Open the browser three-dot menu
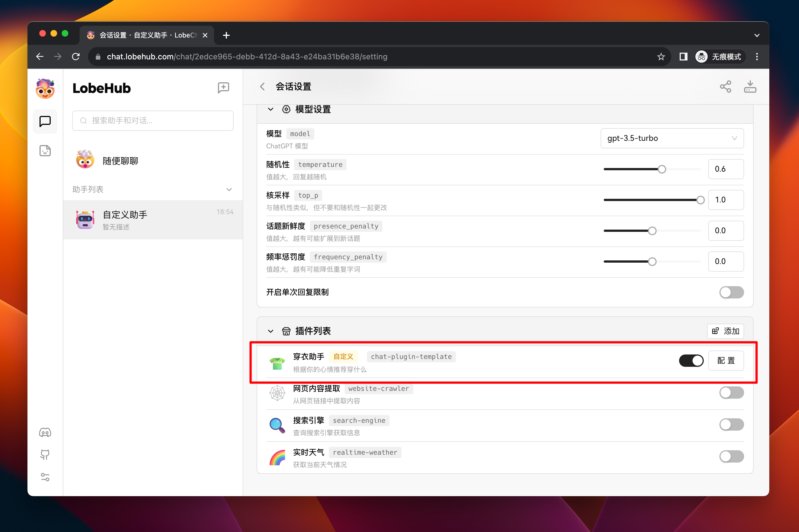The height and width of the screenshot is (532, 799). click(757, 57)
